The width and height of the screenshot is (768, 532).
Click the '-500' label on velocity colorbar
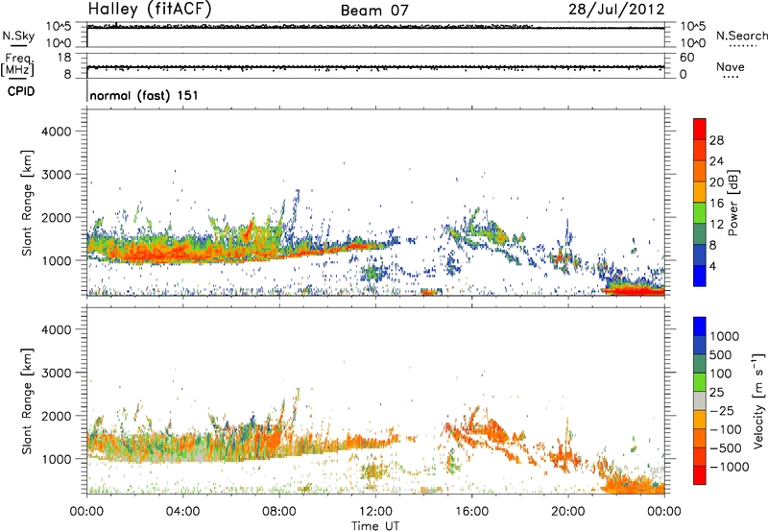click(726, 448)
